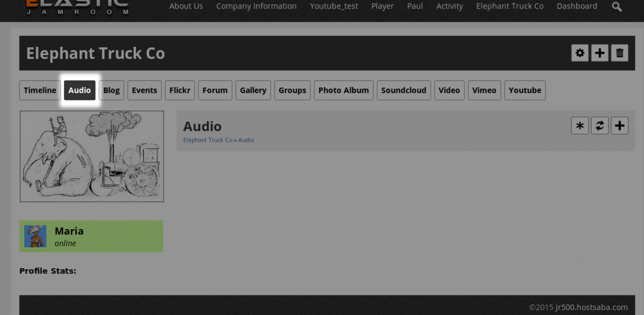Click the refresh arrows icon in Audio panel
The height and width of the screenshot is (315, 644).
(600, 126)
